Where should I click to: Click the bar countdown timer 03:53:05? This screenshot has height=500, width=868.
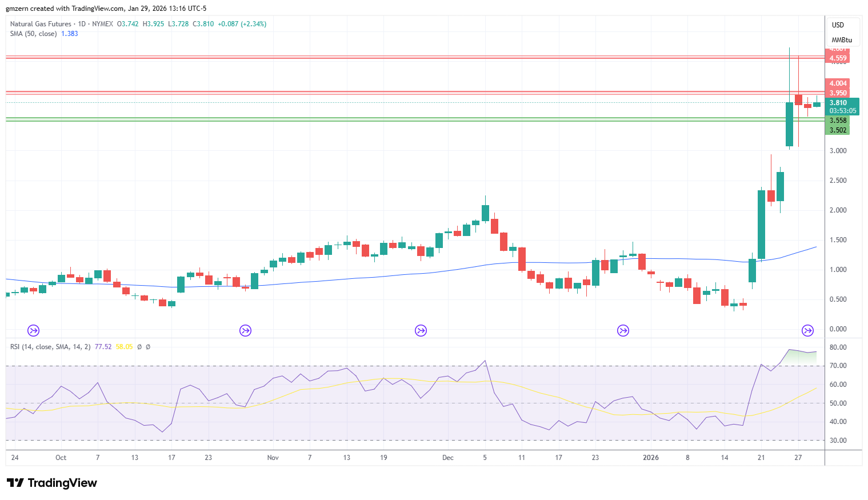coord(843,111)
